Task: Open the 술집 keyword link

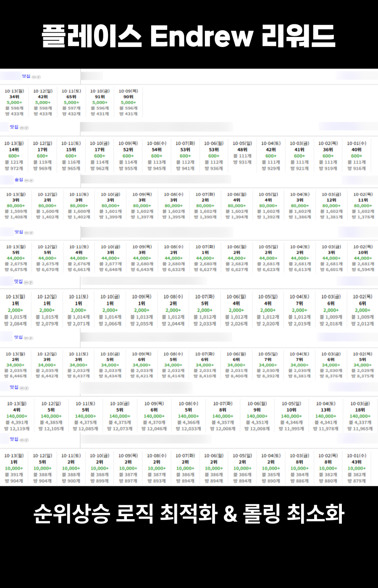Action: [x=19, y=180]
